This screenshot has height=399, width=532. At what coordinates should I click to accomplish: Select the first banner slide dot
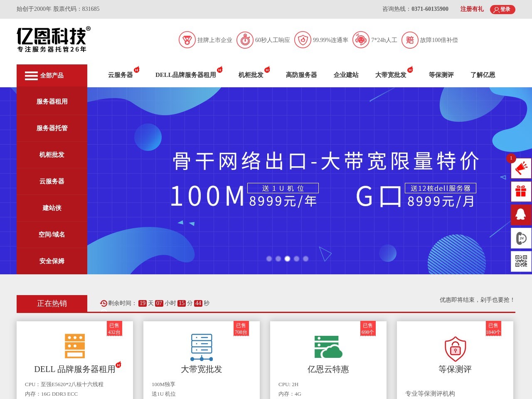[269, 259]
